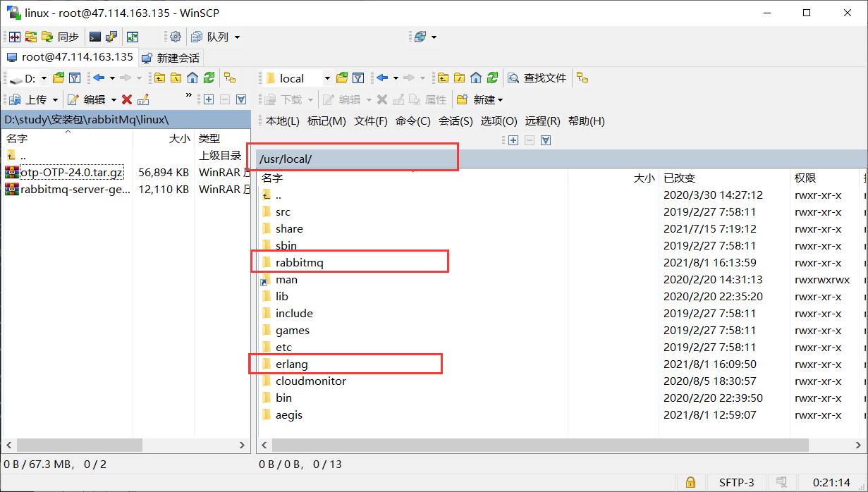Screen dimensions: 868x492
Task: Open the 队列 queue dropdown
Action: [x=216, y=37]
